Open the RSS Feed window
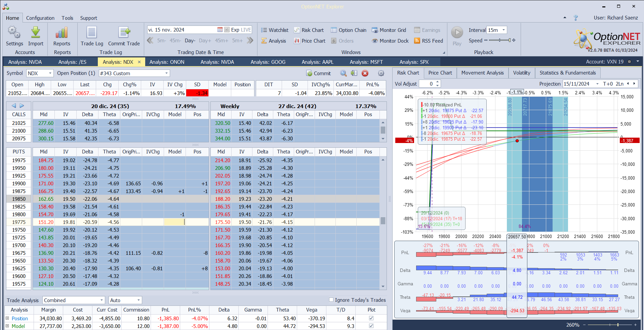This screenshot has width=644, height=330. (429, 41)
